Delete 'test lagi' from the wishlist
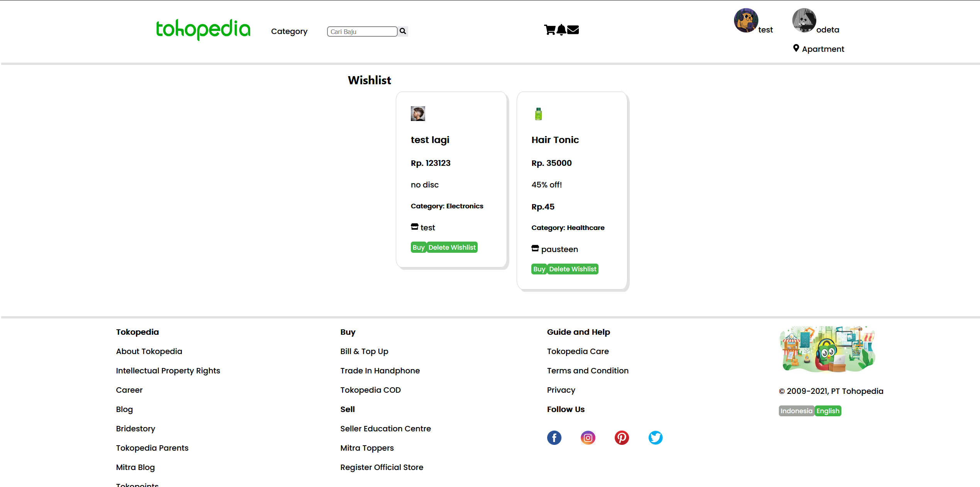The width and height of the screenshot is (980, 487). point(452,247)
